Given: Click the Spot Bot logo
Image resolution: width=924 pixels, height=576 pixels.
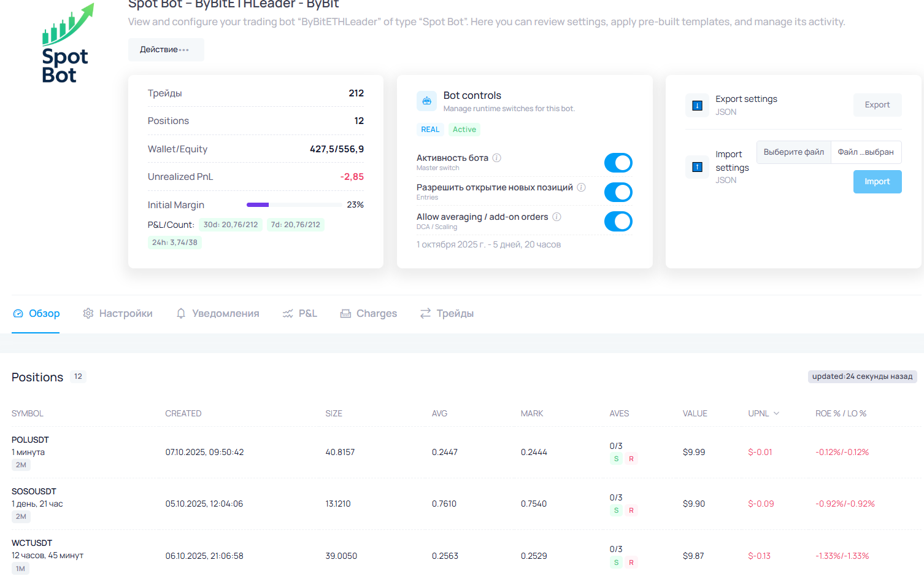Looking at the screenshot, I should pyautogui.click(x=66, y=44).
